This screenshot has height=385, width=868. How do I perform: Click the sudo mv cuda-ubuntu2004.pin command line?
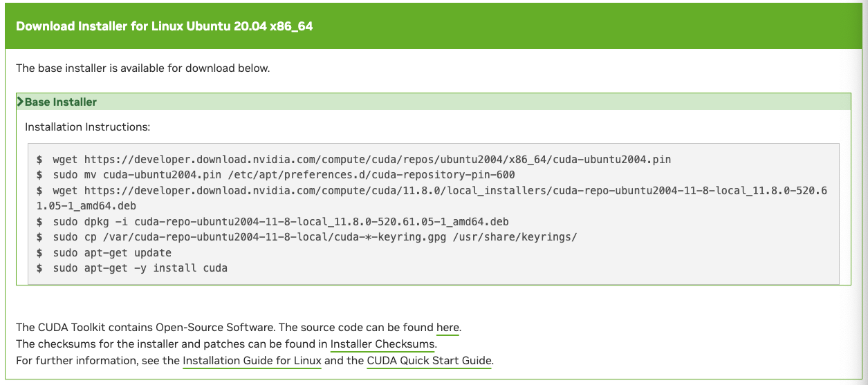275,175
